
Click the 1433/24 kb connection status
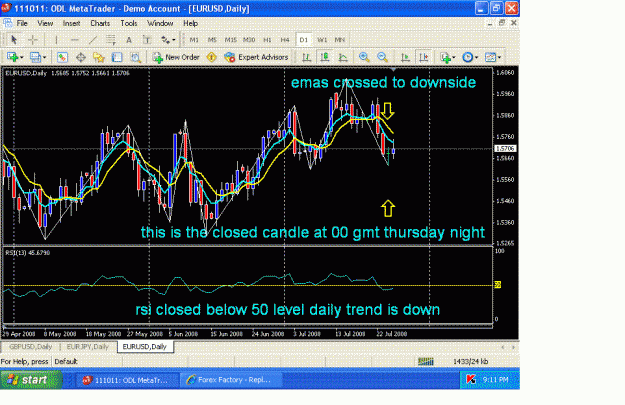coord(470,362)
